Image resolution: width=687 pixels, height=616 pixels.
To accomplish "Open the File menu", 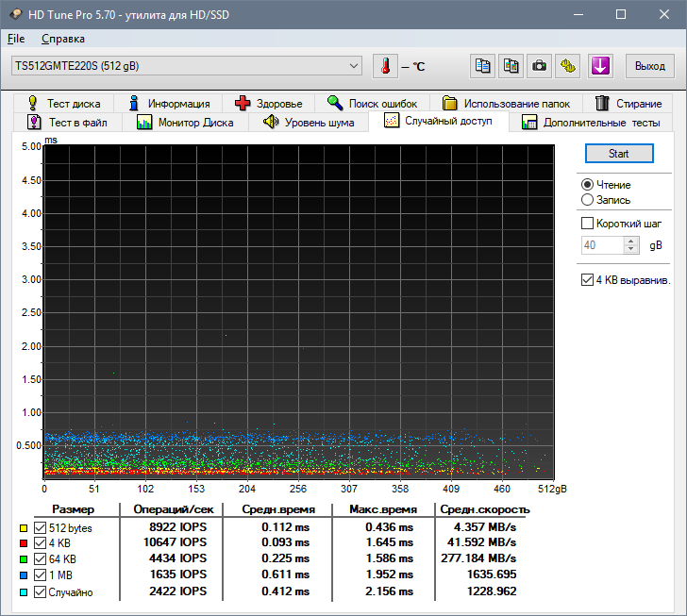I will (x=16, y=39).
